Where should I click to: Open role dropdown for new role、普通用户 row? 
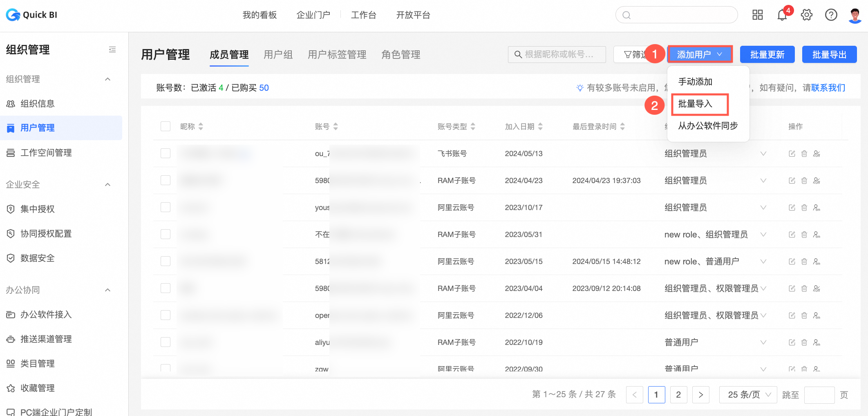[x=763, y=262]
